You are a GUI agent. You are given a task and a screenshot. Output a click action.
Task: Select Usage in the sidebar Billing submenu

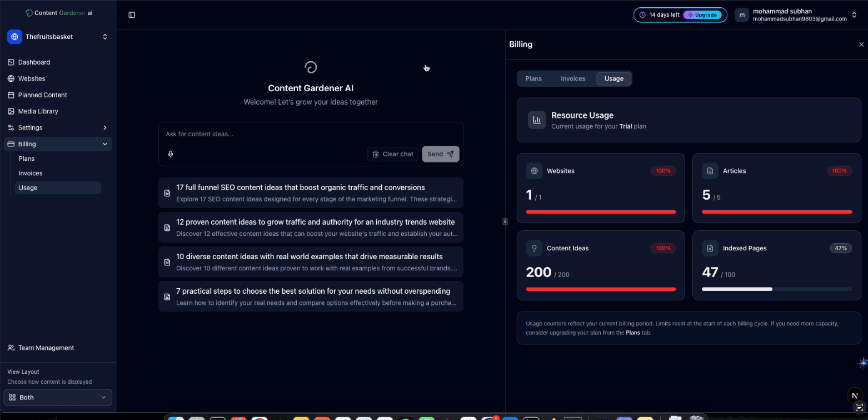coord(58,188)
